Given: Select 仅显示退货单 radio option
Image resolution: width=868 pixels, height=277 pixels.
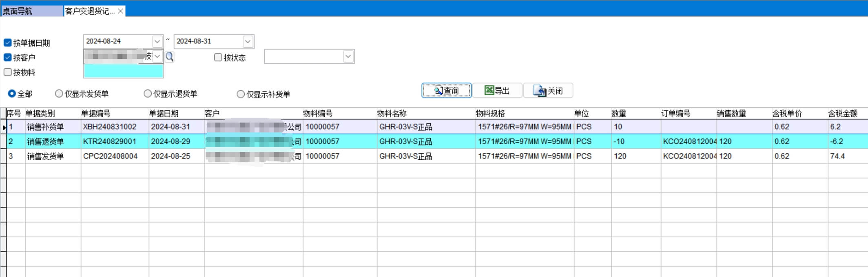Looking at the screenshot, I should coord(148,94).
